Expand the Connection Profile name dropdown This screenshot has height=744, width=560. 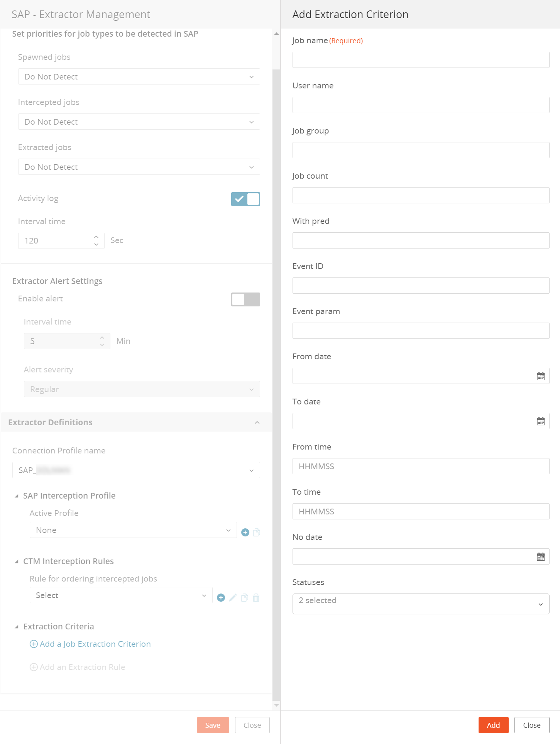click(136, 470)
